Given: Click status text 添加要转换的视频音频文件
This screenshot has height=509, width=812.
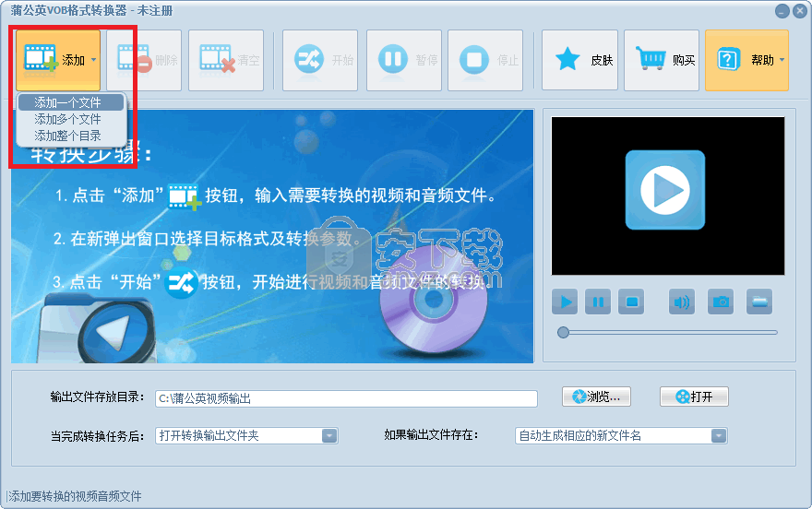Looking at the screenshot, I should click(75, 497).
